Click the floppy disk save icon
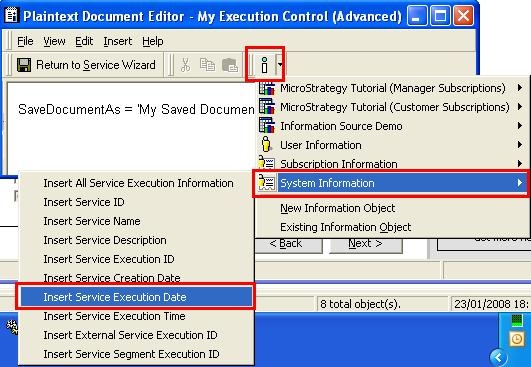This screenshot has height=367, width=531. click(24, 65)
